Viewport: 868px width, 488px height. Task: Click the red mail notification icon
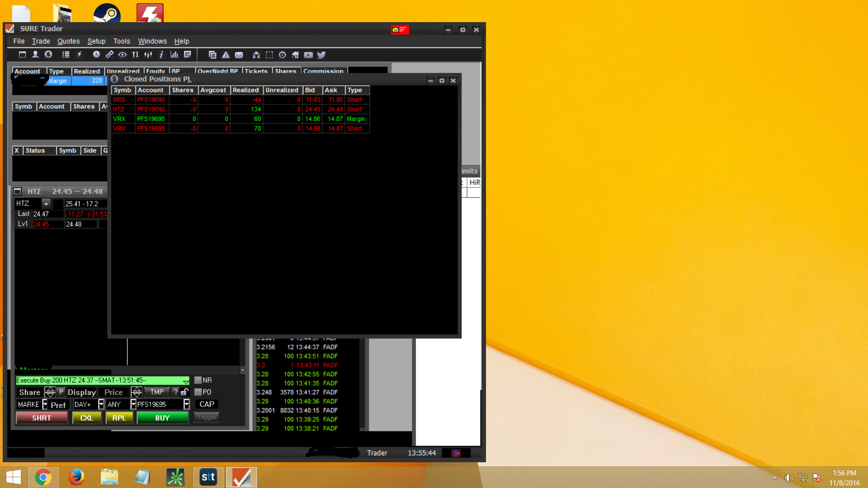pyautogui.click(x=400, y=30)
